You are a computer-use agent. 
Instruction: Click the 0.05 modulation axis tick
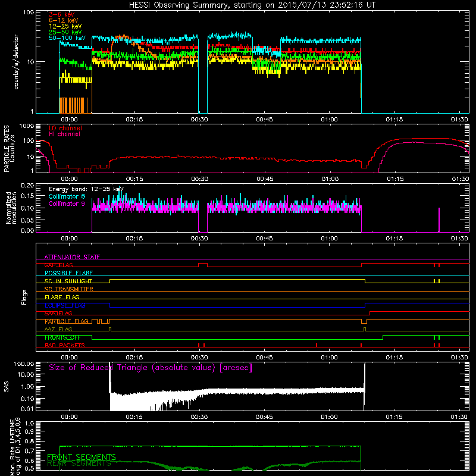[27, 220]
